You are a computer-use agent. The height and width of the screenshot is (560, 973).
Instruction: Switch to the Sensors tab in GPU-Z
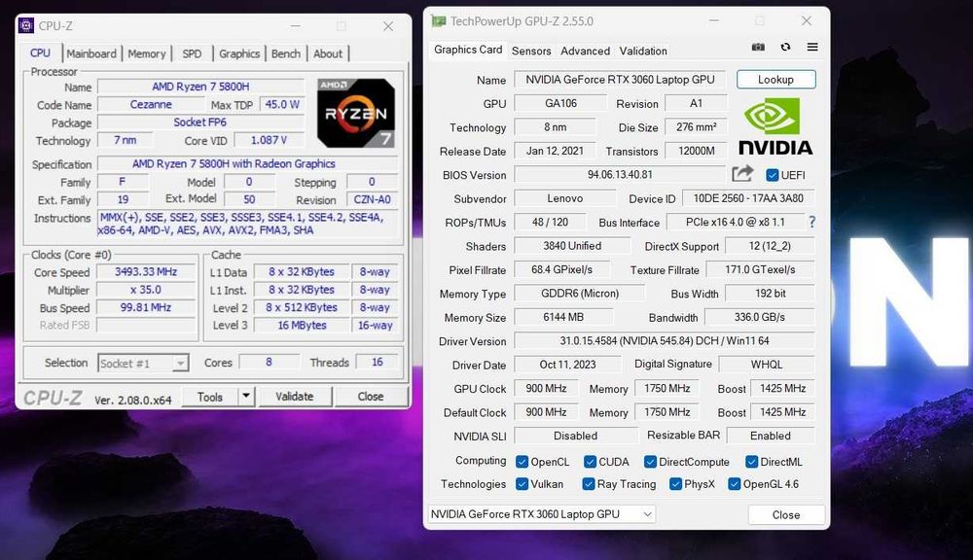click(x=531, y=51)
